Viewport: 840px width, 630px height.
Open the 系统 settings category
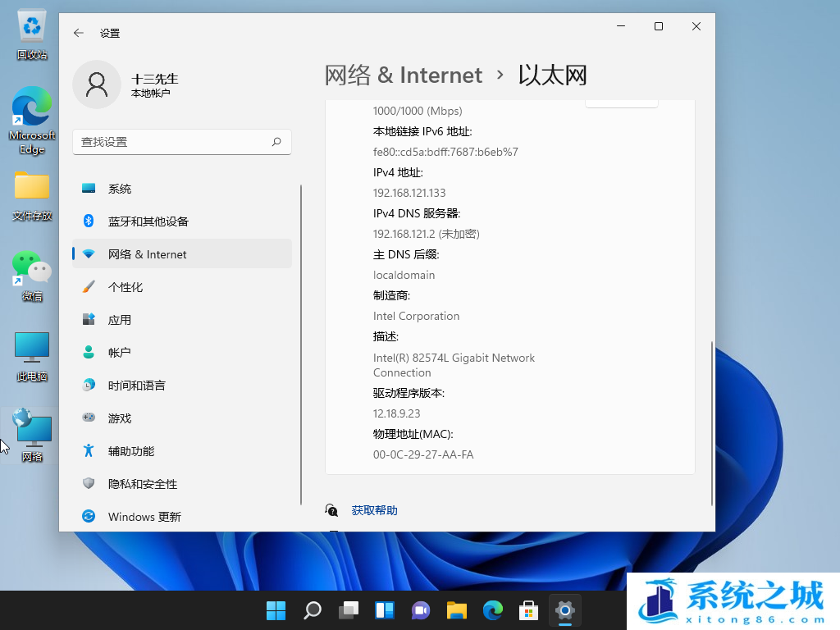point(119,189)
